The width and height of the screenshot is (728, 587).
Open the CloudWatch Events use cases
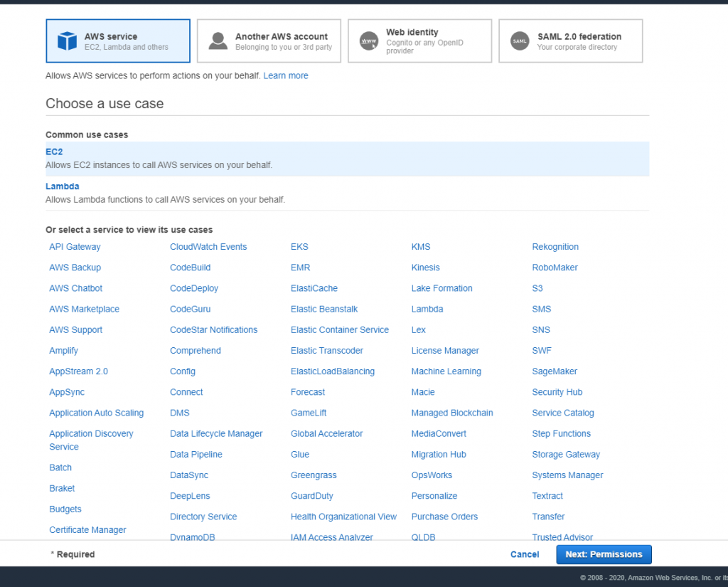pyautogui.click(x=208, y=246)
